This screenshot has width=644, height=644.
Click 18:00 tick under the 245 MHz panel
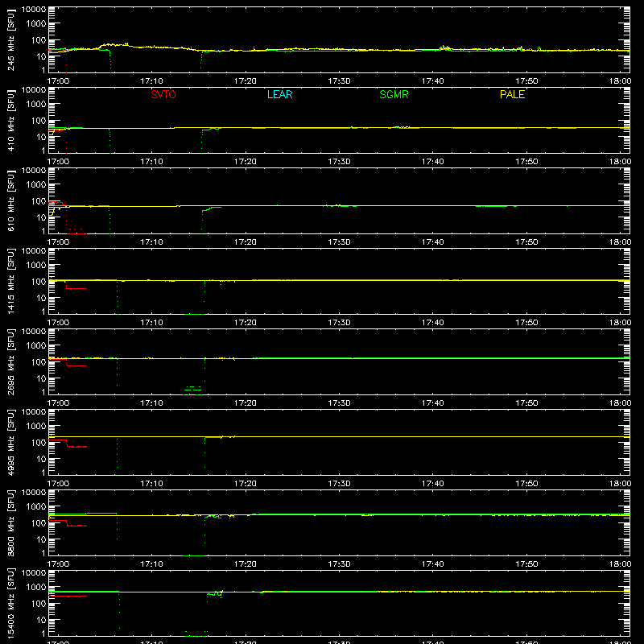coord(620,81)
